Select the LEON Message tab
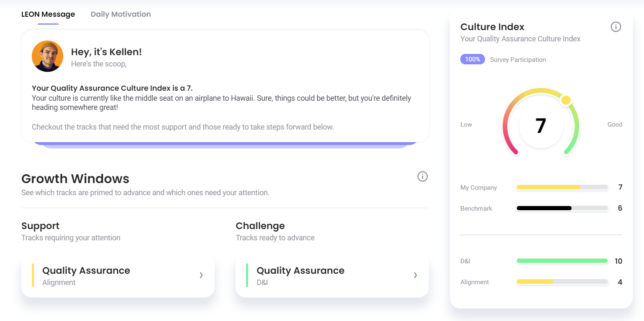The image size is (644, 321). (48, 14)
